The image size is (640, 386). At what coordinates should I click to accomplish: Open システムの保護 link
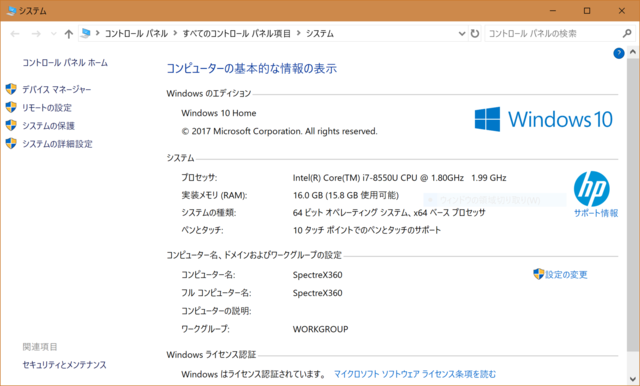[x=49, y=126]
